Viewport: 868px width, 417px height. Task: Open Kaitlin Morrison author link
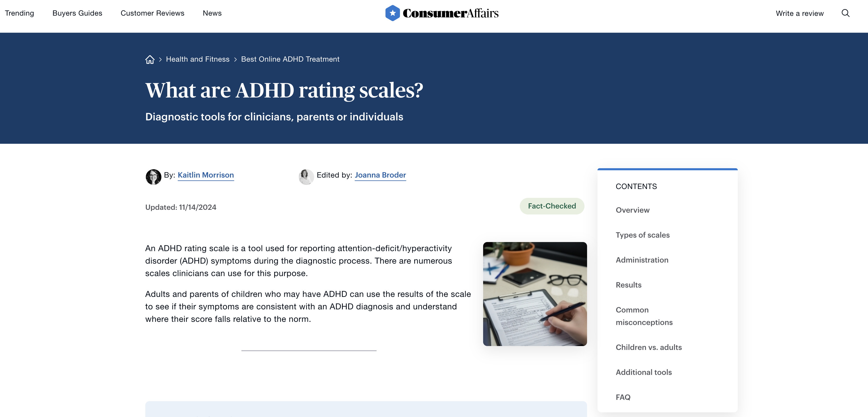pos(206,175)
